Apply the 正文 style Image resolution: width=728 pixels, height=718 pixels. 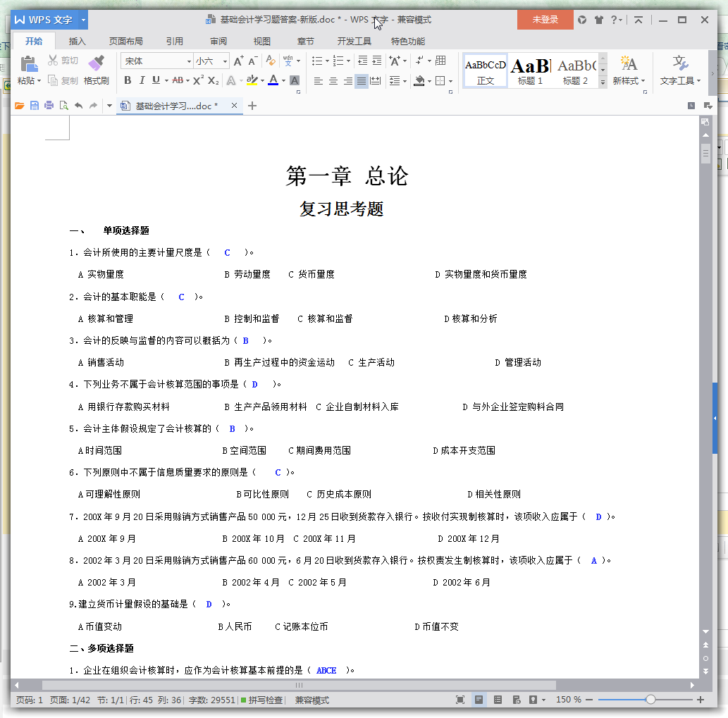[x=485, y=70]
